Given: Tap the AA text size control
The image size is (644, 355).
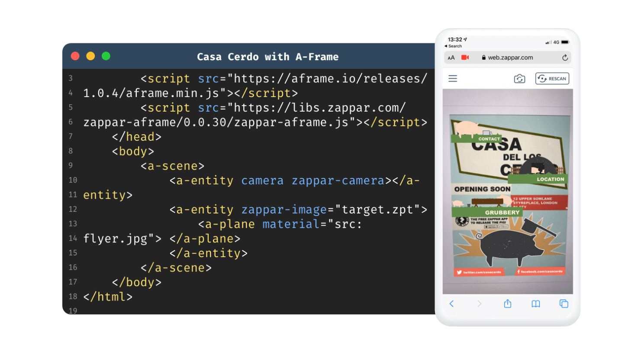Looking at the screenshot, I should pyautogui.click(x=451, y=57).
